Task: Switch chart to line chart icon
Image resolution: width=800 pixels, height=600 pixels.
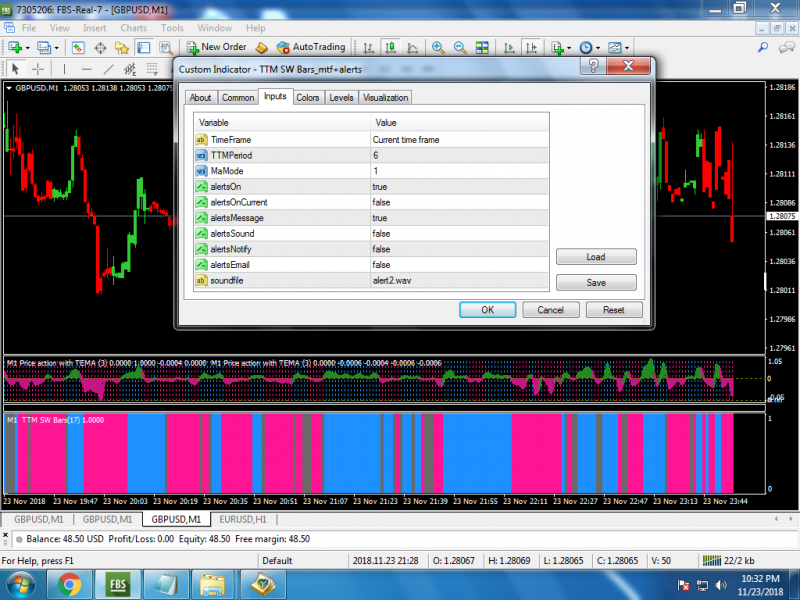Action: coord(413,47)
